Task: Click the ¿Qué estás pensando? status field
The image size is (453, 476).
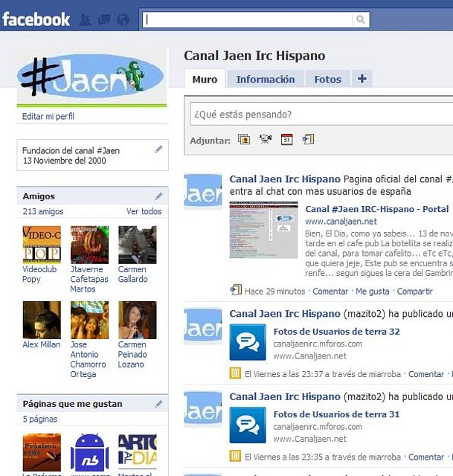Action: (321, 115)
